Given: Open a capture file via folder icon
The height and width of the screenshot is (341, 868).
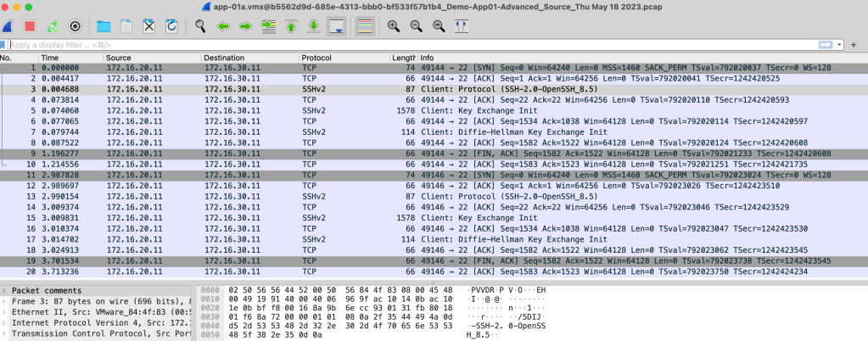Looking at the screenshot, I should [x=104, y=26].
